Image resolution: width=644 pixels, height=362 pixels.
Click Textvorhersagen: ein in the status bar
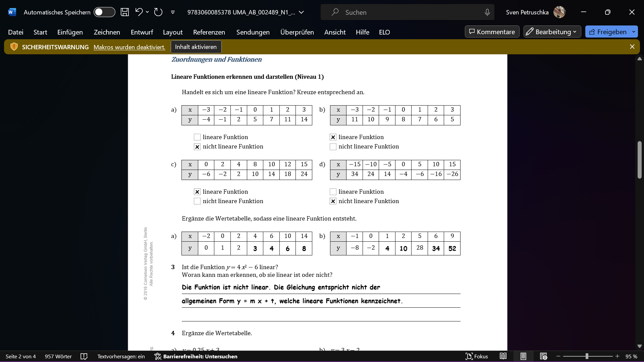click(x=121, y=356)
